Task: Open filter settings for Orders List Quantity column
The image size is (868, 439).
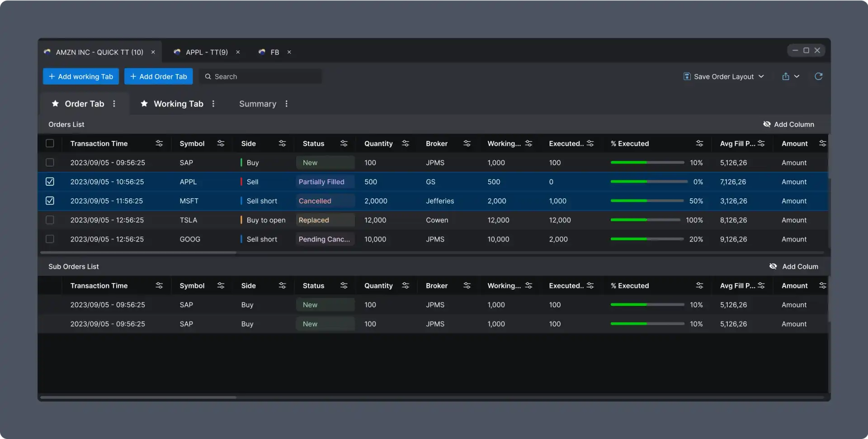Action: (x=406, y=143)
